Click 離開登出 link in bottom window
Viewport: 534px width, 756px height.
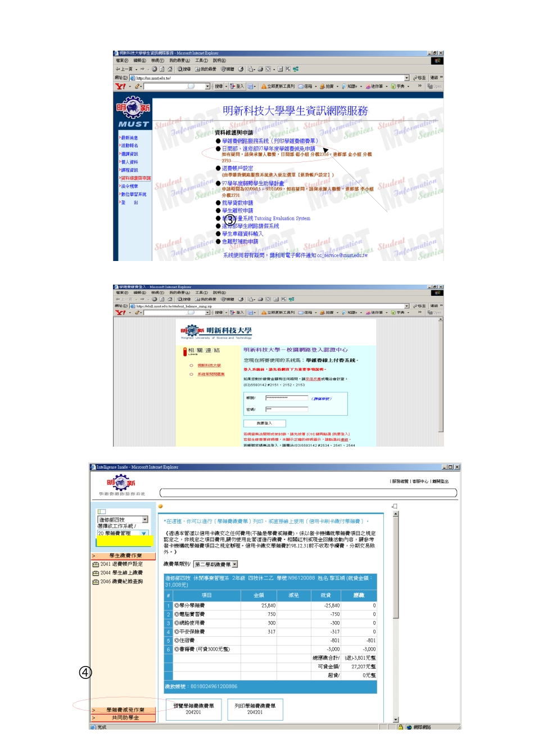pos(441,481)
